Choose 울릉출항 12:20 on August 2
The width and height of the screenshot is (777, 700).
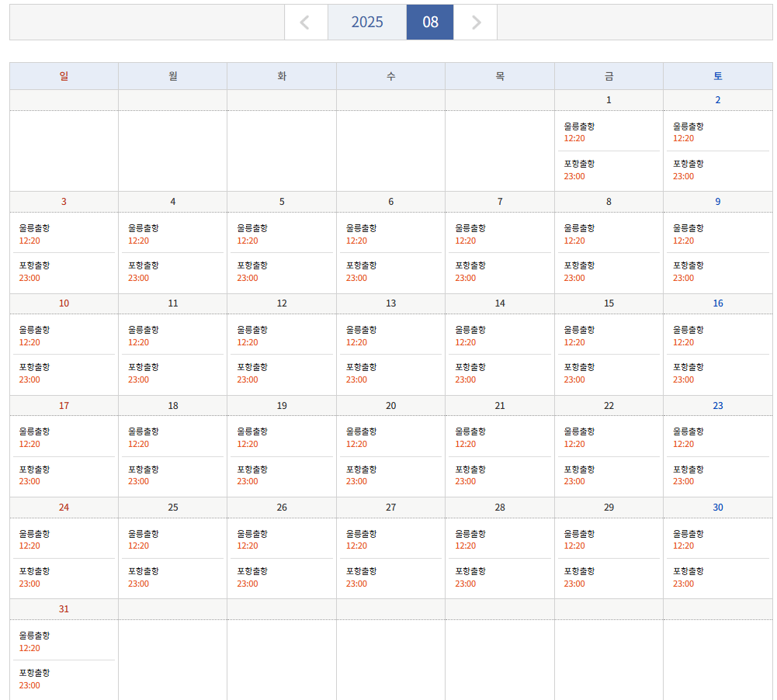pos(689,132)
